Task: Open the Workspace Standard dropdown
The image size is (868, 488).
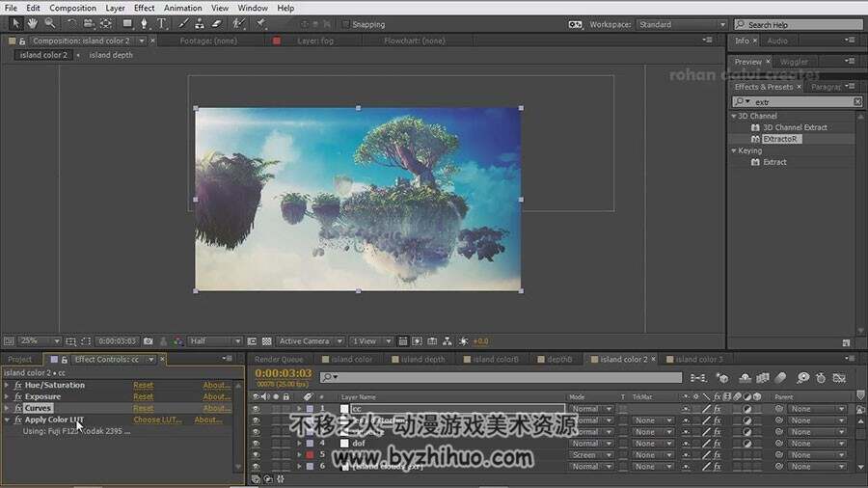Action: click(682, 24)
